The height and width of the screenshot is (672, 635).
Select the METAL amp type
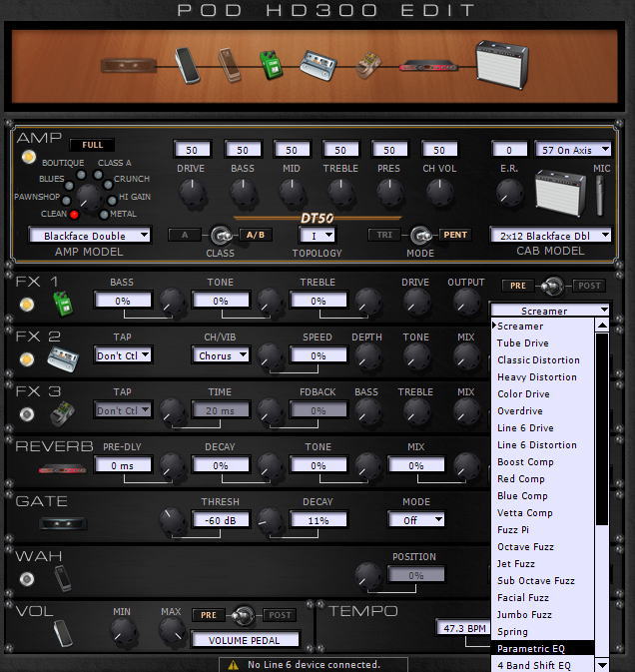tap(104, 215)
